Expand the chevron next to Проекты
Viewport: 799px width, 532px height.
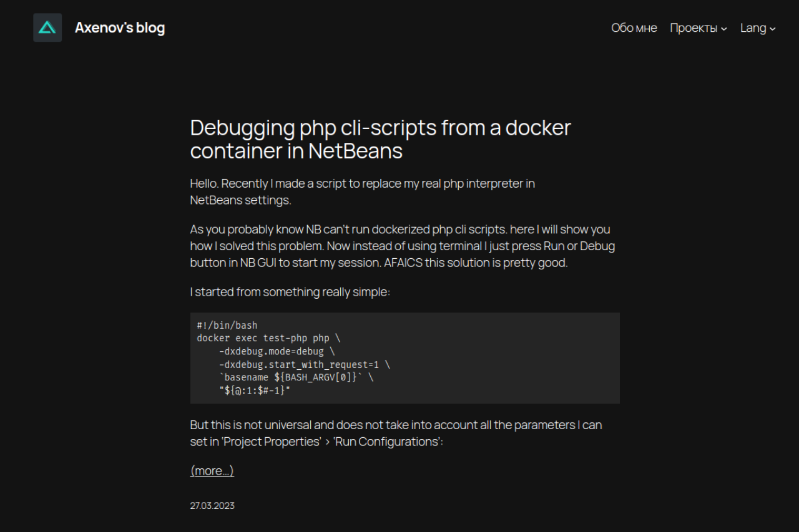pos(724,29)
